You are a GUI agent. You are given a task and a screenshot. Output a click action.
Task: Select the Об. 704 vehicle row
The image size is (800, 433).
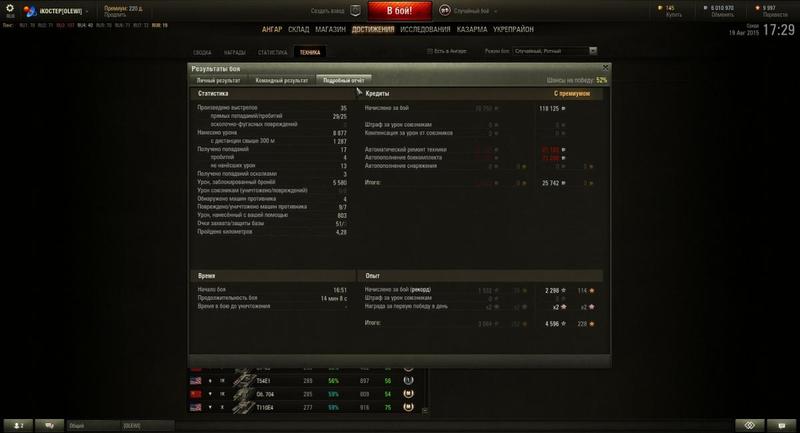[308, 394]
